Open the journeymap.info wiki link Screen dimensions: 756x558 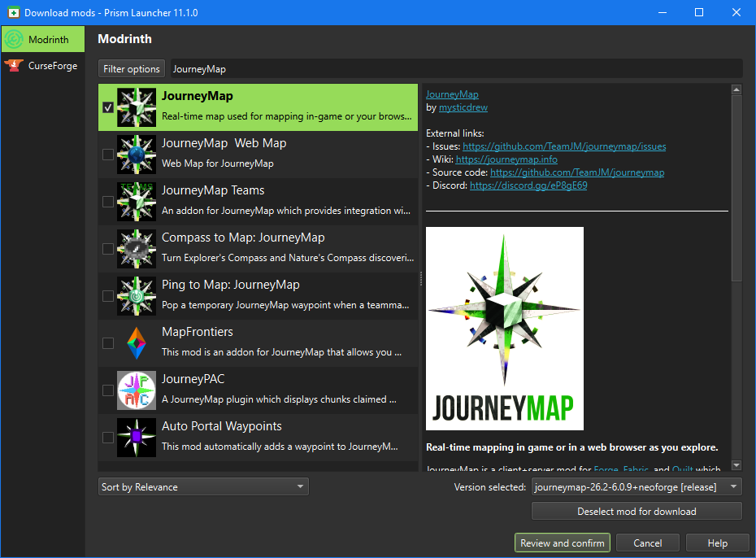(x=506, y=159)
